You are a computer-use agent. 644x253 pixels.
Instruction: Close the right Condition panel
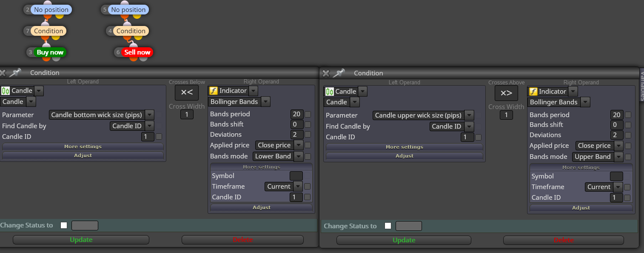pos(326,73)
